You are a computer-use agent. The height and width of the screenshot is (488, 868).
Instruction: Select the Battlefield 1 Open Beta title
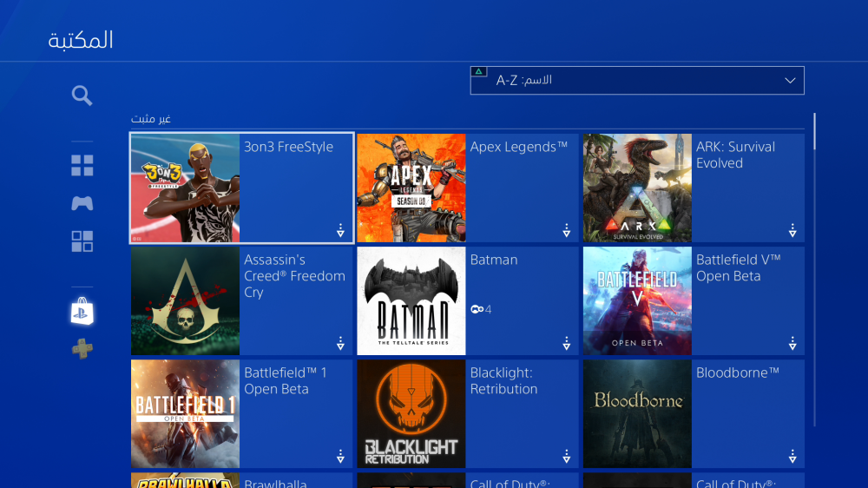pos(285,380)
